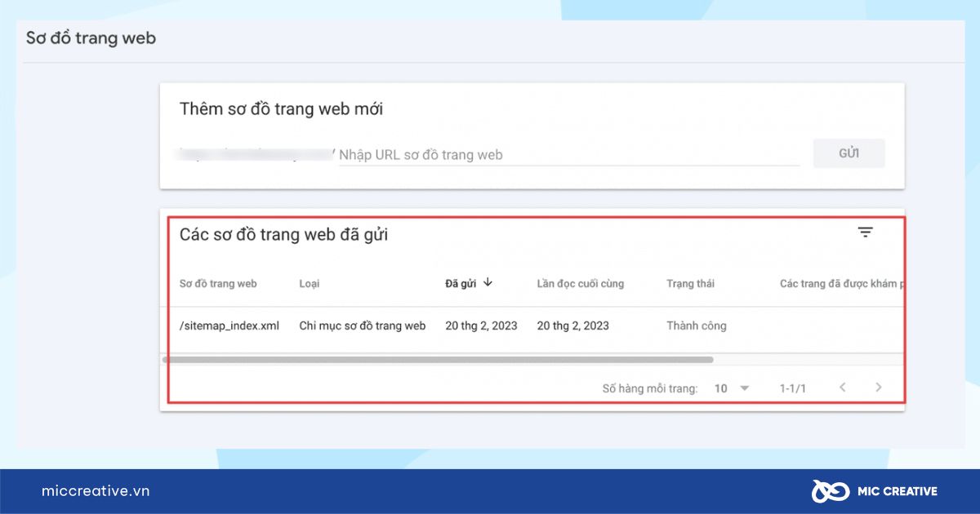Click the Loại column header

click(x=310, y=284)
